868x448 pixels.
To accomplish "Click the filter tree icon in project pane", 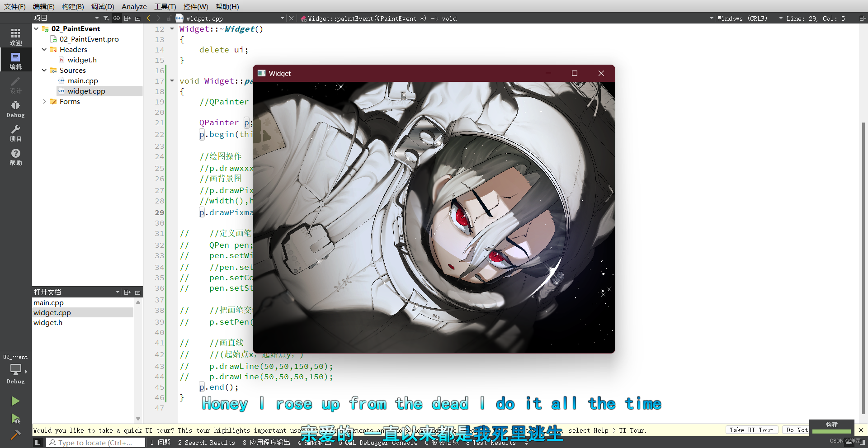I will coord(106,18).
